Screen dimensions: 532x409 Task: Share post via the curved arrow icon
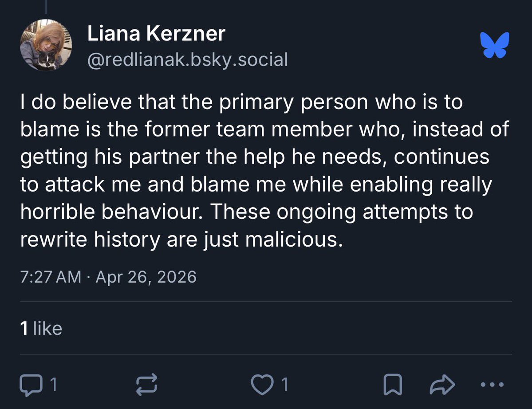point(442,385)
